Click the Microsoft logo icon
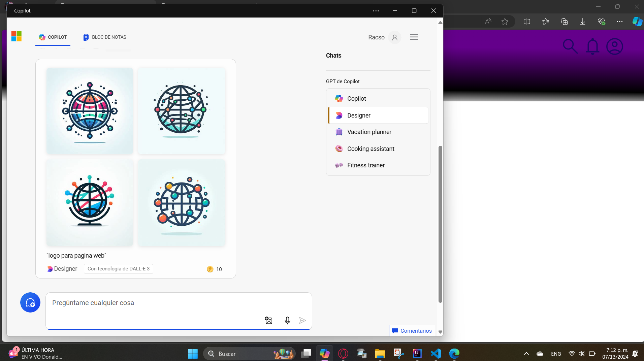Screen dimensions: 644x361 tap(16, 36)
